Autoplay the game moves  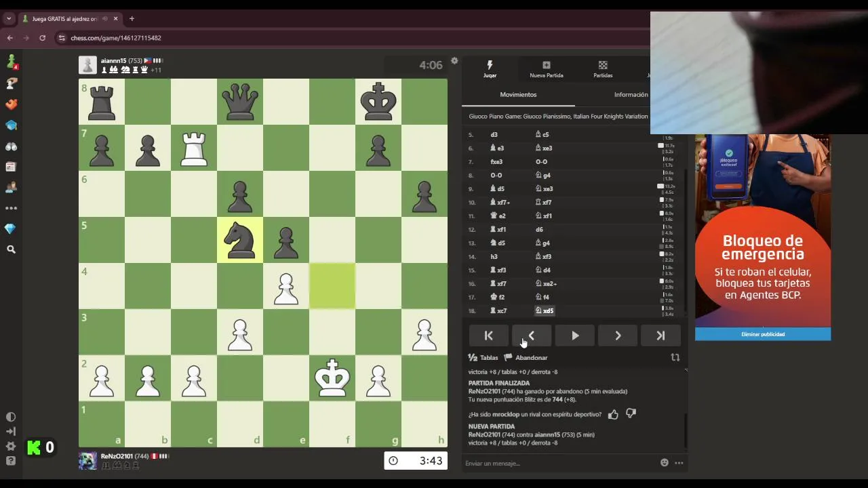click(x=575, y=335)
